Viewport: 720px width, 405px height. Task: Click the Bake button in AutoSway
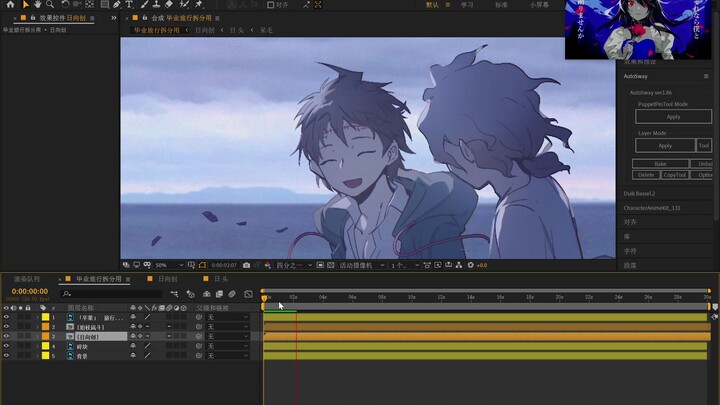(x=660, y=164)
